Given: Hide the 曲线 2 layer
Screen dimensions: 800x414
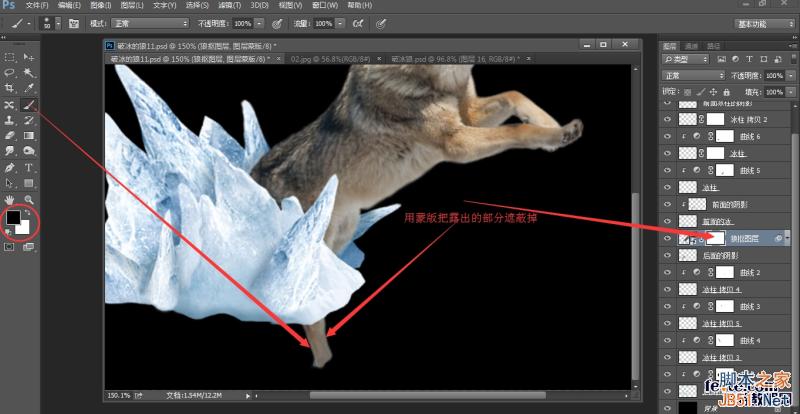Looking at the screenshot, I should (x=667, y=273).
